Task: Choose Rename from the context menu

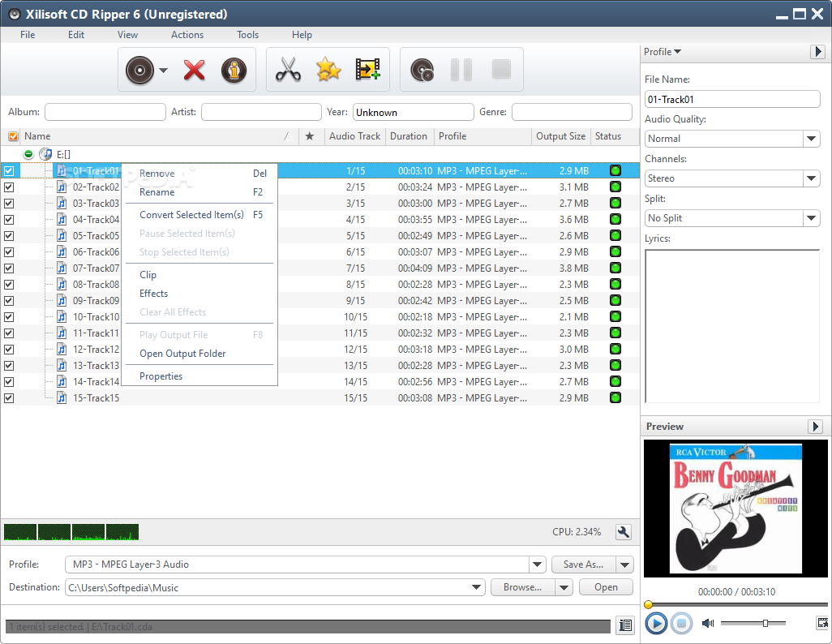Action: 157,192
